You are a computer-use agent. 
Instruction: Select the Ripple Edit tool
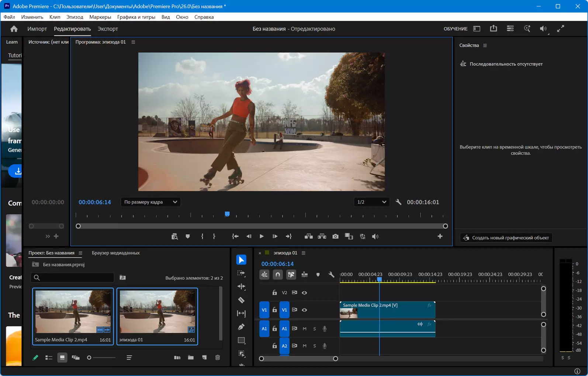pyautogui.click(x=241, y=286)
